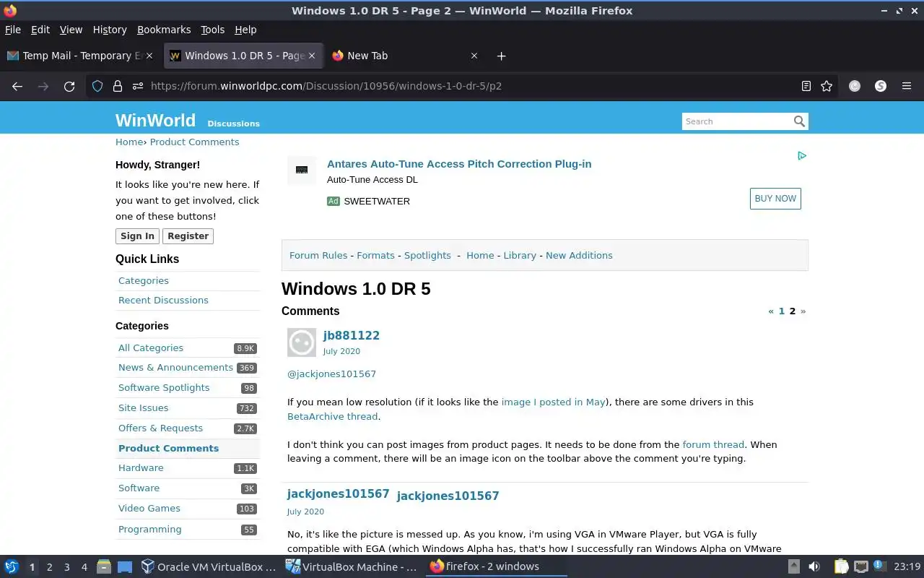Open the Offers & Requests category
The image size is (924, 578).
pos(160,428)
